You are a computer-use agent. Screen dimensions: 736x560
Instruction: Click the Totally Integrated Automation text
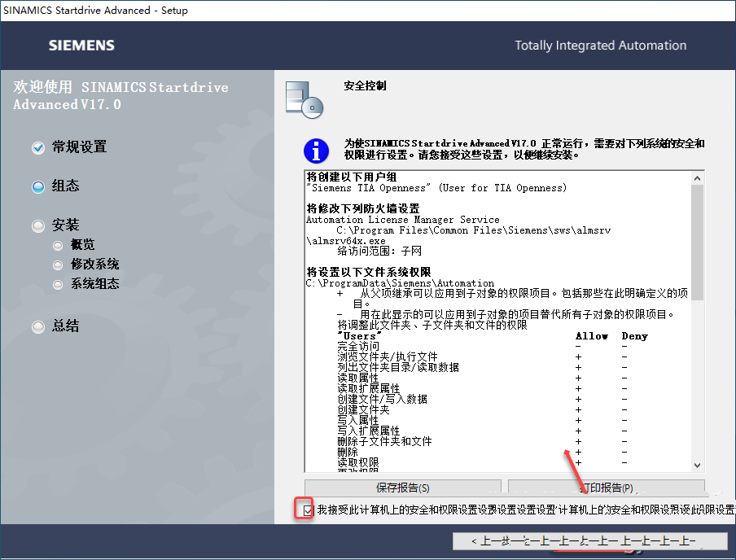(600, 46)
